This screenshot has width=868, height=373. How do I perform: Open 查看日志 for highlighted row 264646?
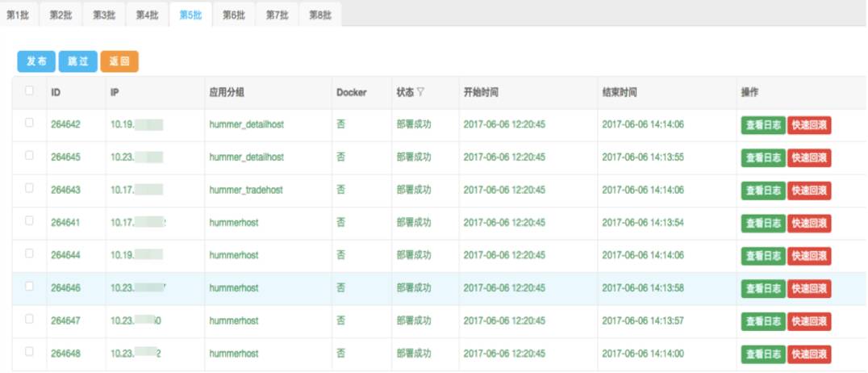click(763, 289)
